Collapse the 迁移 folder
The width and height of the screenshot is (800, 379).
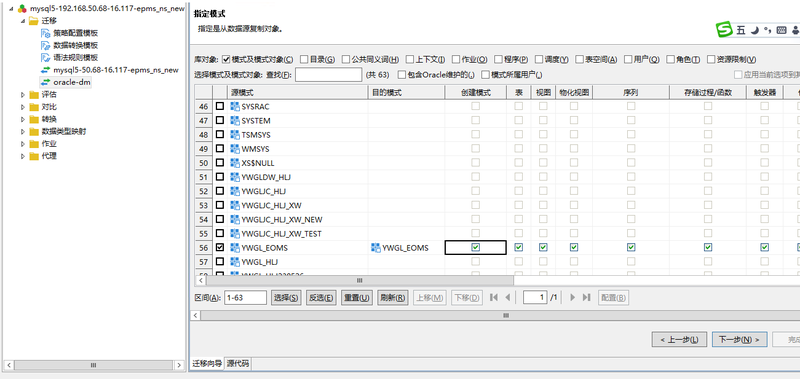22,21
